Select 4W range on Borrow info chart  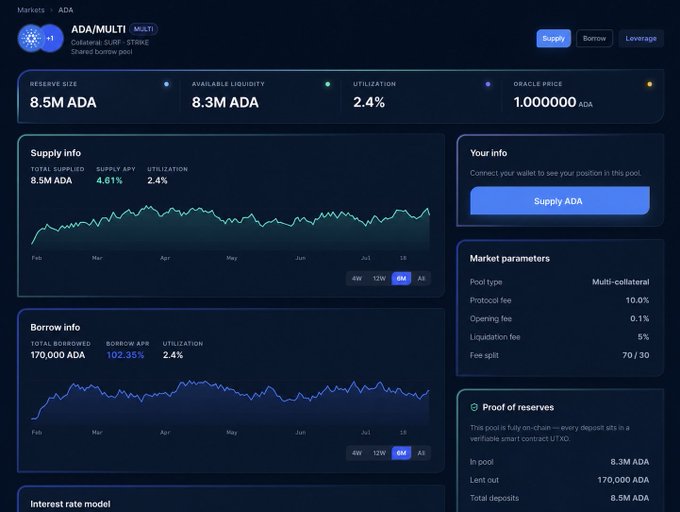point(357,453)
